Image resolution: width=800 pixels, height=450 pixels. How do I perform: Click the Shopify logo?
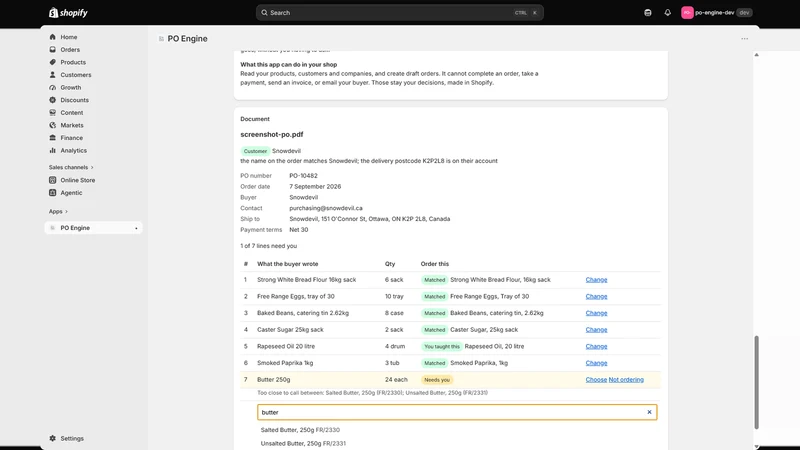point(68,13)
